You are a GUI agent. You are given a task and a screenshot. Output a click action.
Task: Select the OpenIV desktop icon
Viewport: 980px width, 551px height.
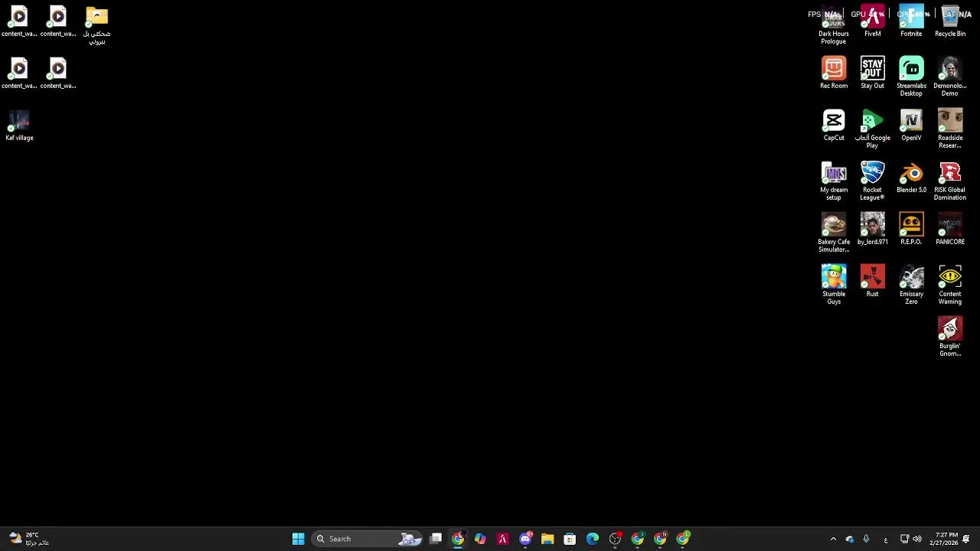[x=911, y=126]
